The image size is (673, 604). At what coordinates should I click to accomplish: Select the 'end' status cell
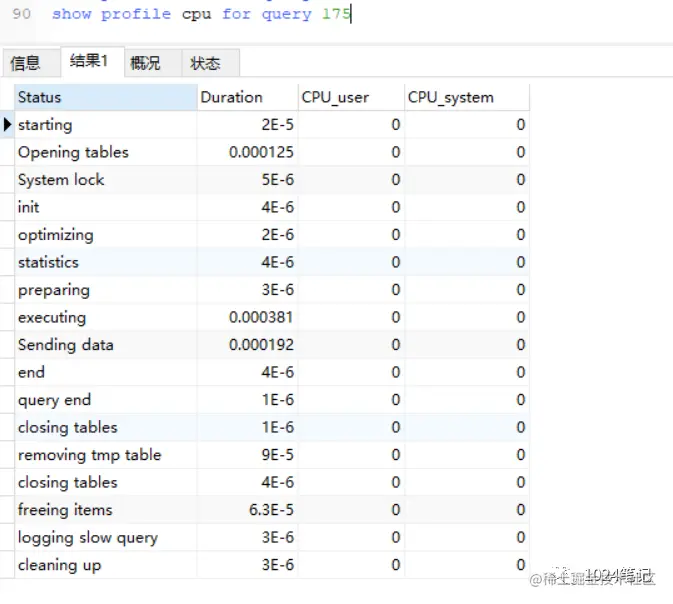coord(106,372)
